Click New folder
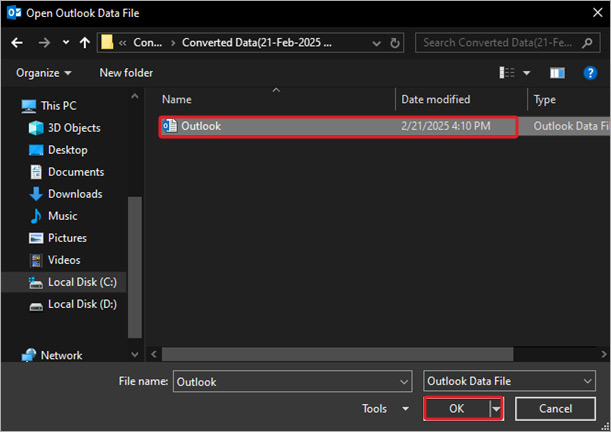The height and width of the screenshot is (432, 611). (x=126, y=73)
